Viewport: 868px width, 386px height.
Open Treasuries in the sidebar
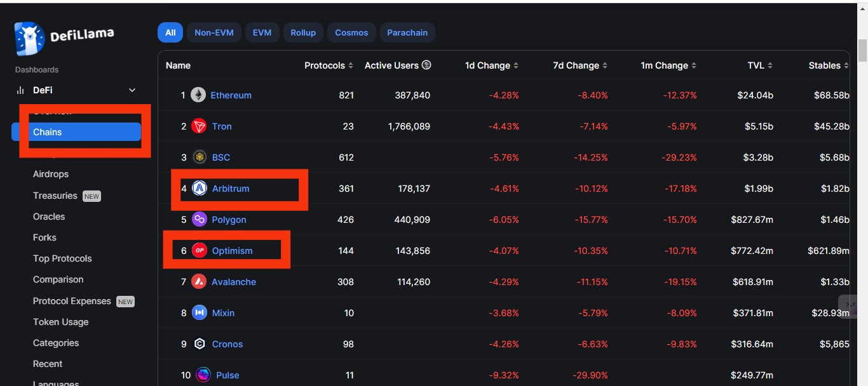pyautogui.click(x=55, y=196)
